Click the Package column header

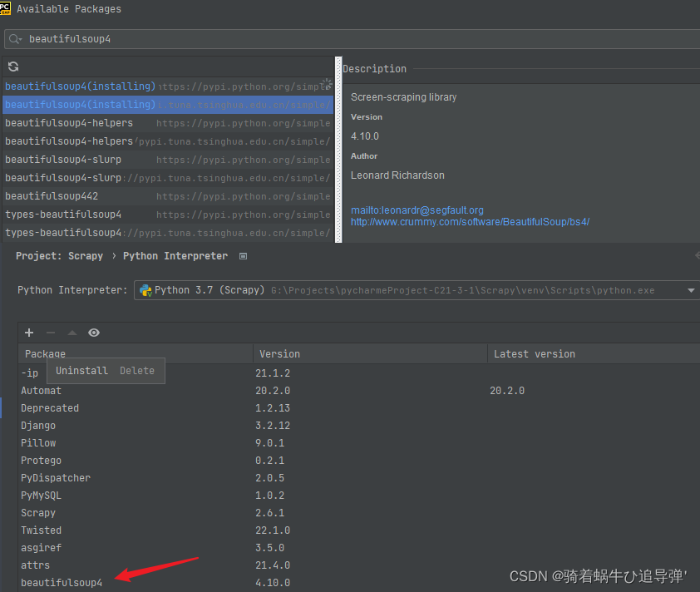point(136,353)
